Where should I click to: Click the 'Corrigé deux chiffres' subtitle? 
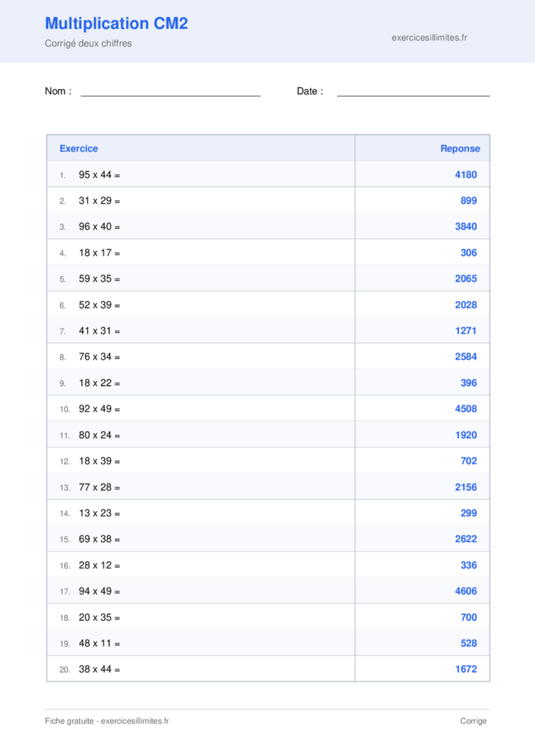(x=88, y=44)
